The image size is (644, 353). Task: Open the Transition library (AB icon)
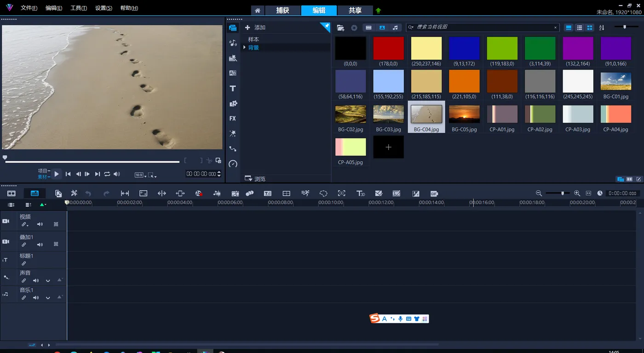233,73
